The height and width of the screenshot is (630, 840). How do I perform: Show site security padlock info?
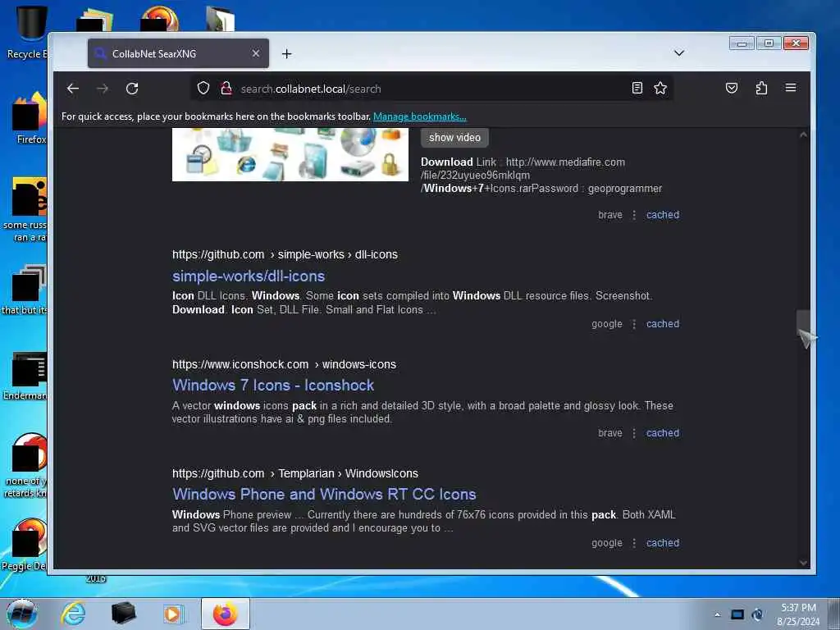click(226, 88)
